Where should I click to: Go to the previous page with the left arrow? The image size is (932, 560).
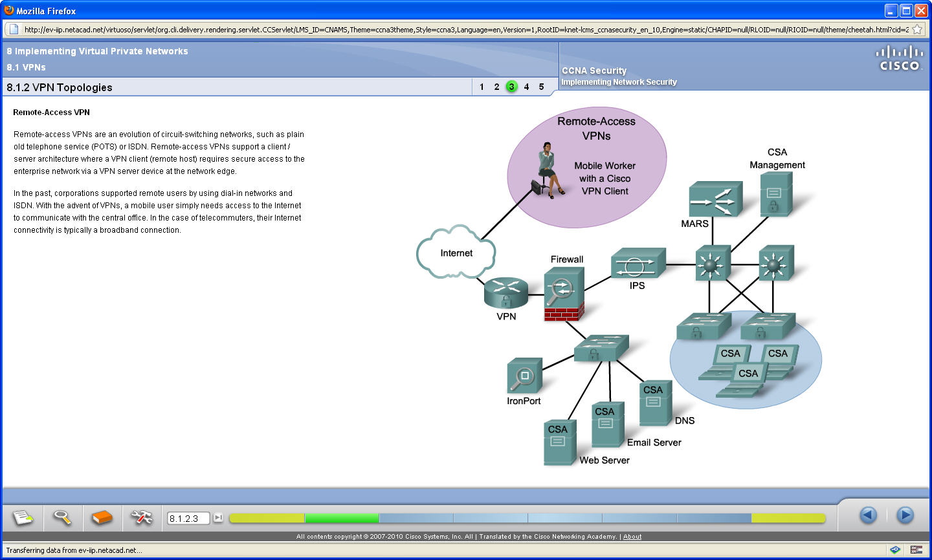(x=868, y=515)
